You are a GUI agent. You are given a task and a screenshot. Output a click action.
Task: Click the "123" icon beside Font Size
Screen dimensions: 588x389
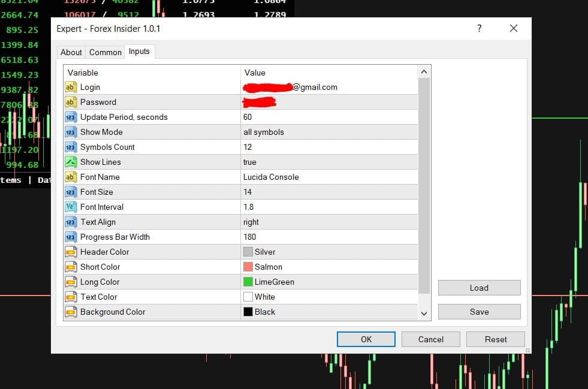tap(72, 192)
